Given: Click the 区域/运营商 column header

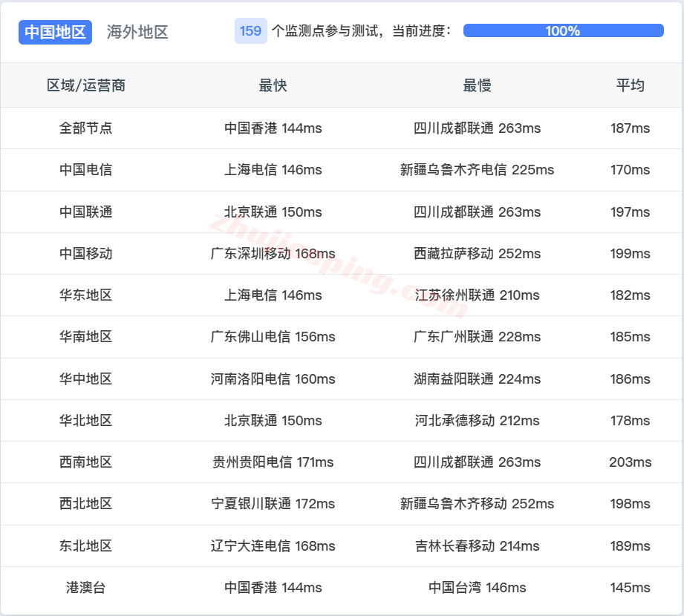Looking at the screenshot, I should (86, 85).
